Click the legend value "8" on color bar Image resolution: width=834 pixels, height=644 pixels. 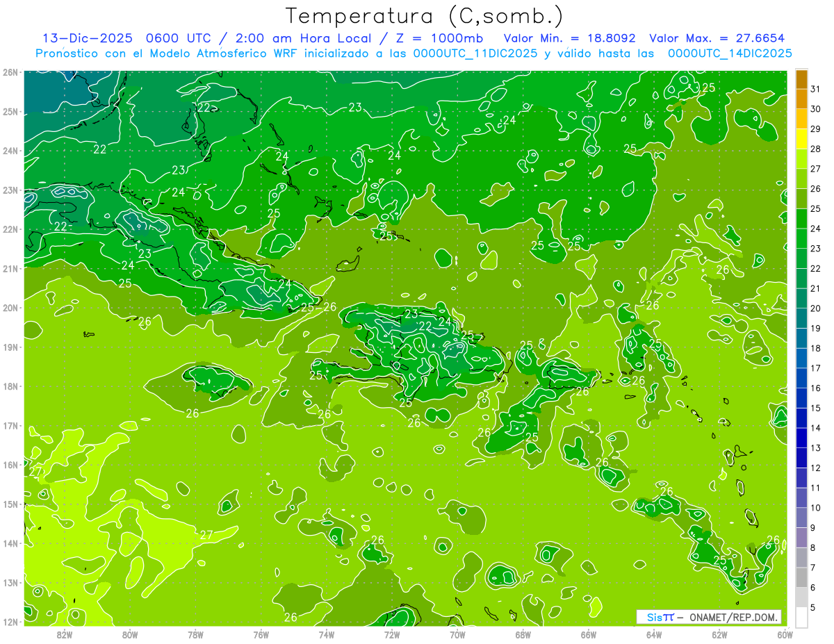(813, 547)
